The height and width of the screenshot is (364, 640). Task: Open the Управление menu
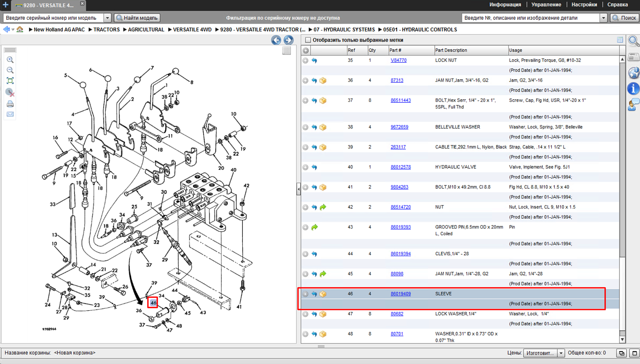[x=546, y=5]
